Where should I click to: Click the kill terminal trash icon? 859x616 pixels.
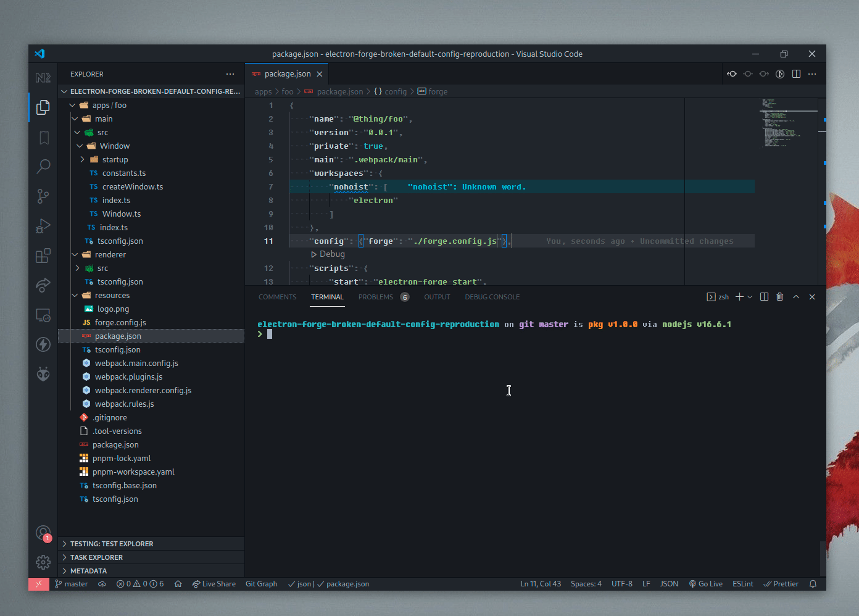(x=779, y=297)
